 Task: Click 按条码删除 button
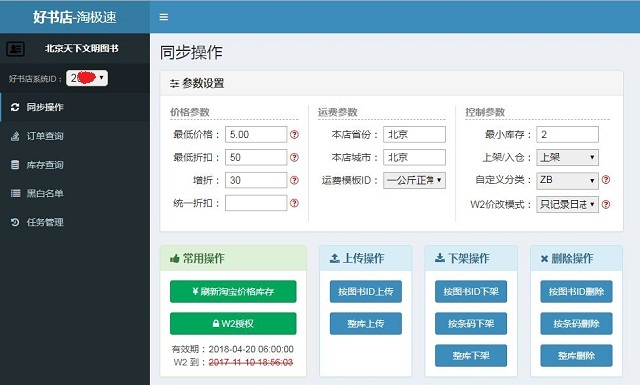[x=576, y=323]
